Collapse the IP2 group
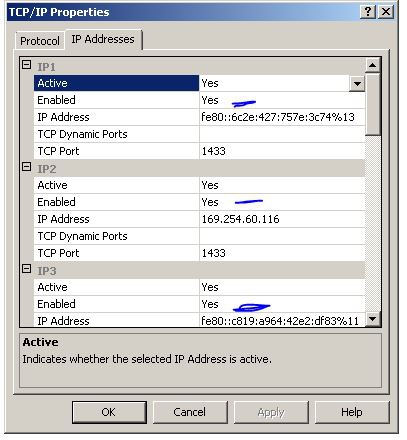Screen dimensions: 407x440 coord(26,167)
